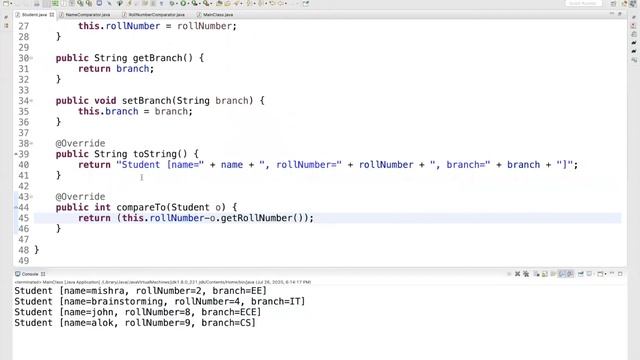Viewport: 640px width, 360px height.
Task: Click the Quick Access search field
Action: click(583, 3)
